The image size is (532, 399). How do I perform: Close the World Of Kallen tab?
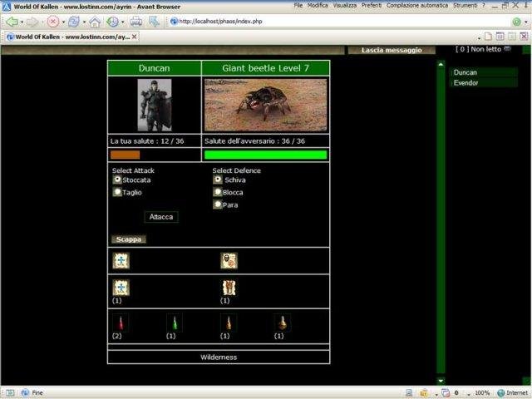tap(135, 37)
